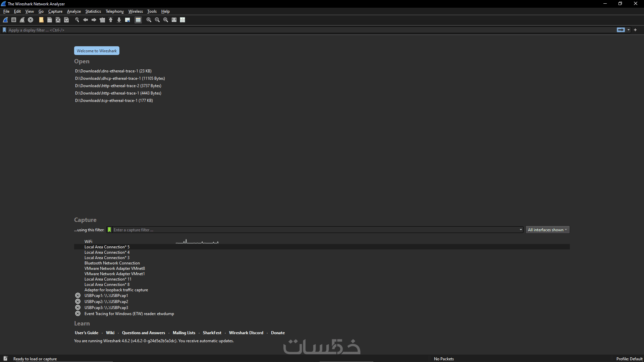644x362 pixels.
Task: Open the USBPcap1 interface options gear
Action: click(78, 296)
